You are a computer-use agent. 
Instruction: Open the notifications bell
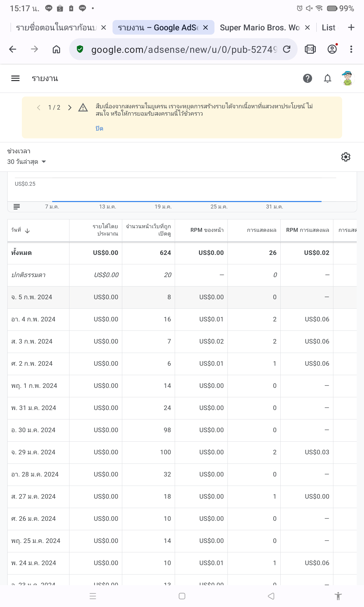327,78
